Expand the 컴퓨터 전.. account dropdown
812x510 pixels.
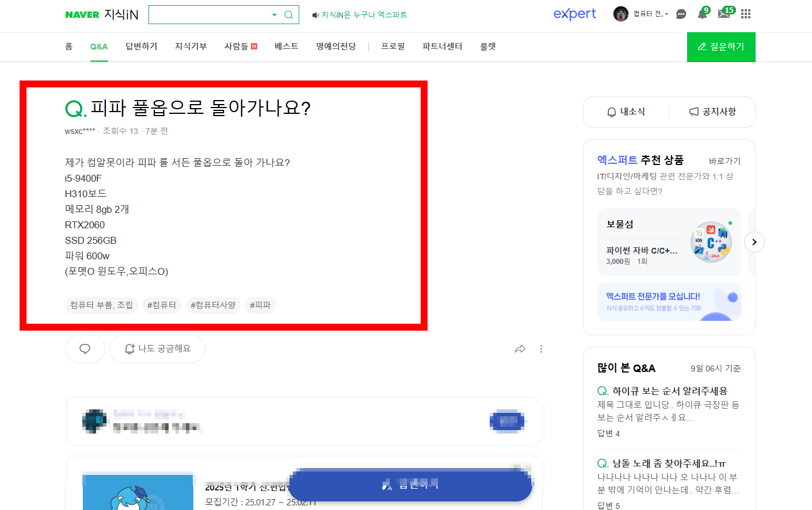coord(651,14)
